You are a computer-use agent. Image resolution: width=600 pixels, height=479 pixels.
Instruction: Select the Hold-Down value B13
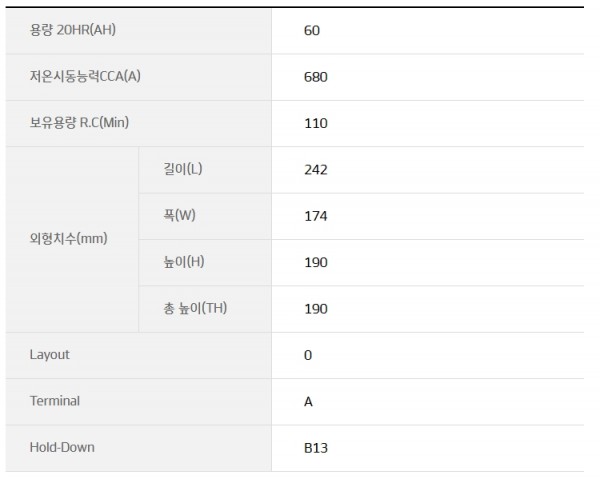[316, 448]
